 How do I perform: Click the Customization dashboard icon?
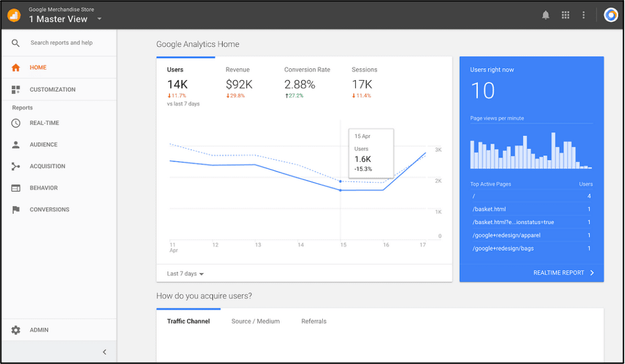16,90
